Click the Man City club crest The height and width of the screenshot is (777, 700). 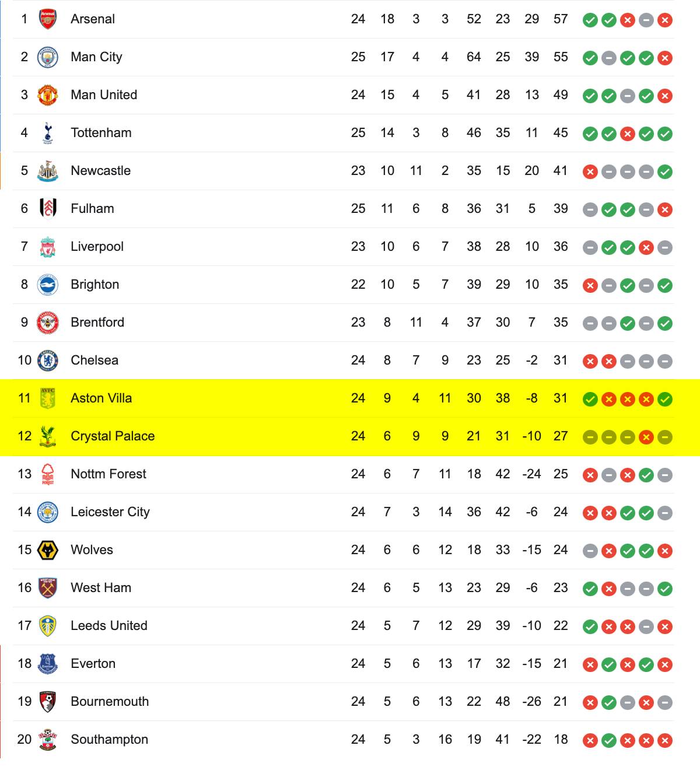coord(48,57)
